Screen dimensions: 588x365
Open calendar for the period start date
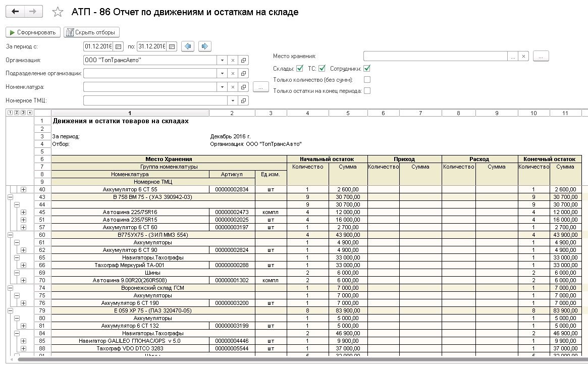(x=119, y=46)
